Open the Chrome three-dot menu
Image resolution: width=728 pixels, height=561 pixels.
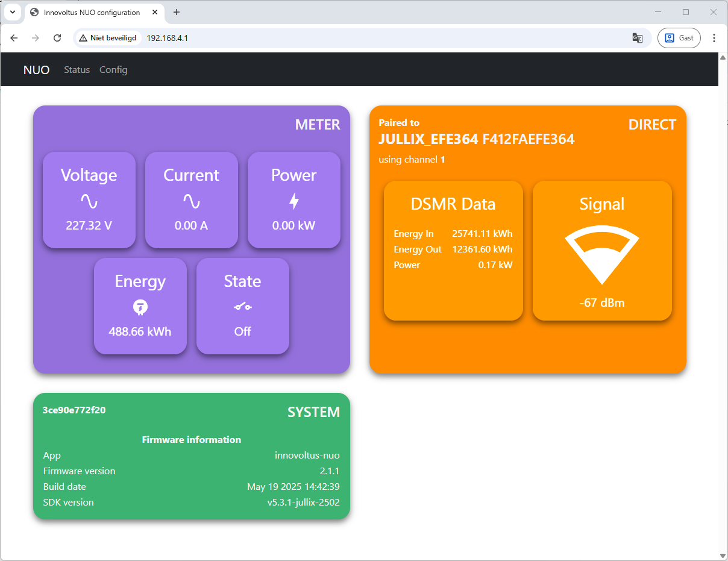tap(714, 38)
